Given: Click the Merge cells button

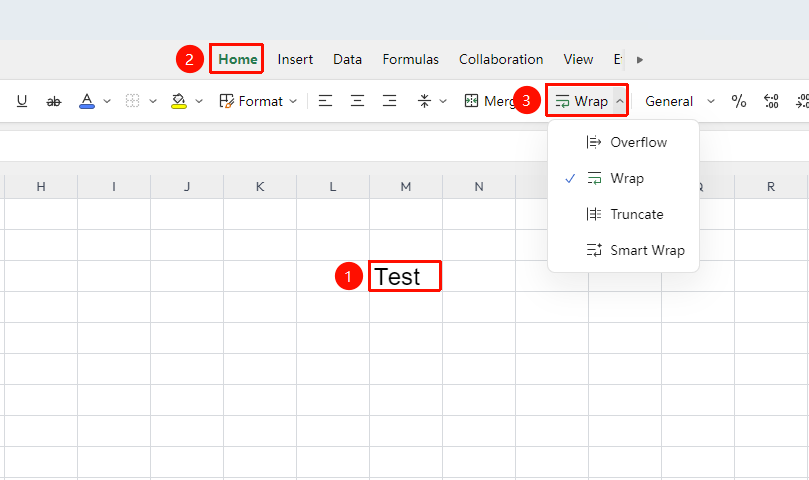Looking at the screenshot, I should (490, 101).
